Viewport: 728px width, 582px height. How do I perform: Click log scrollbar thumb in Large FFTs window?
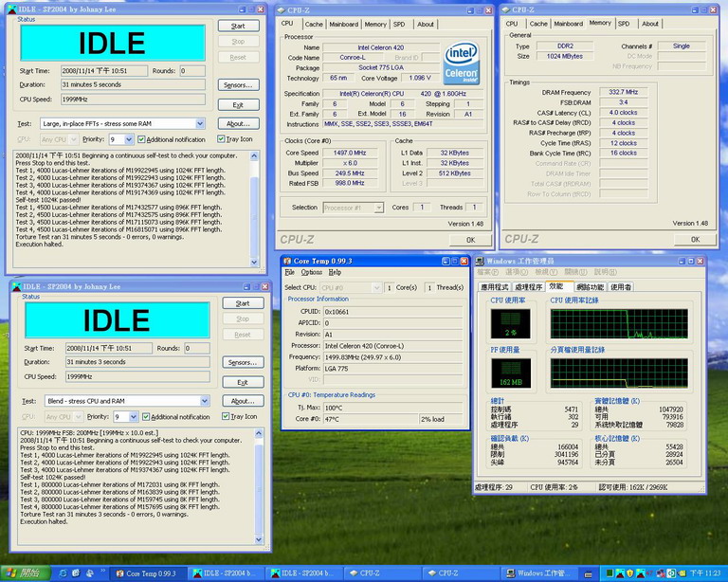[254, 216]
